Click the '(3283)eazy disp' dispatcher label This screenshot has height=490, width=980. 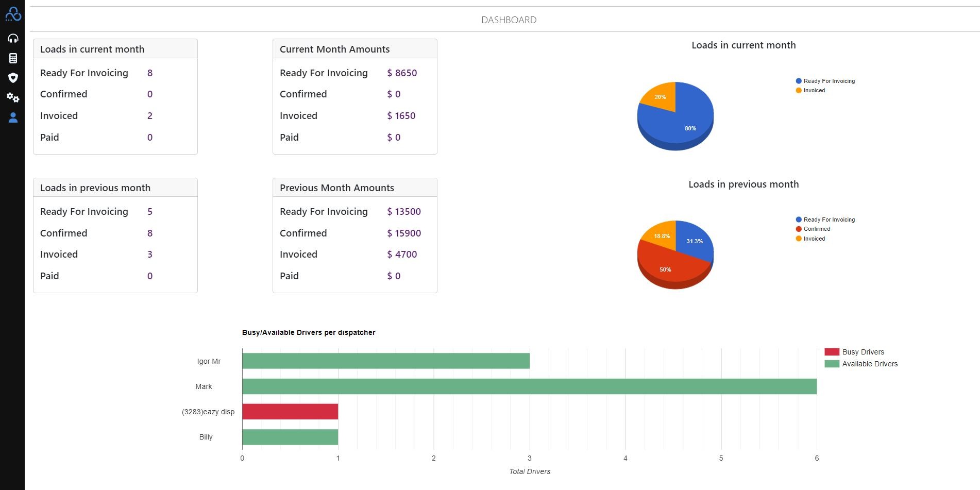click(208, 412)
